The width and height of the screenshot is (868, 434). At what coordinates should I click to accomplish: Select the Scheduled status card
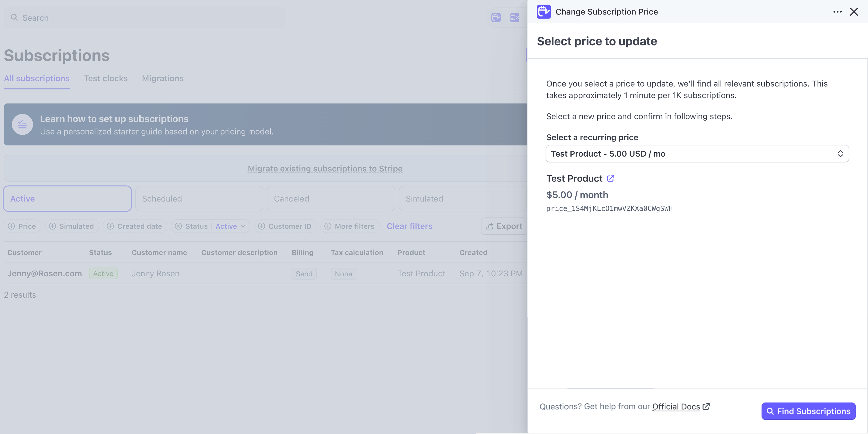point(199,198)
